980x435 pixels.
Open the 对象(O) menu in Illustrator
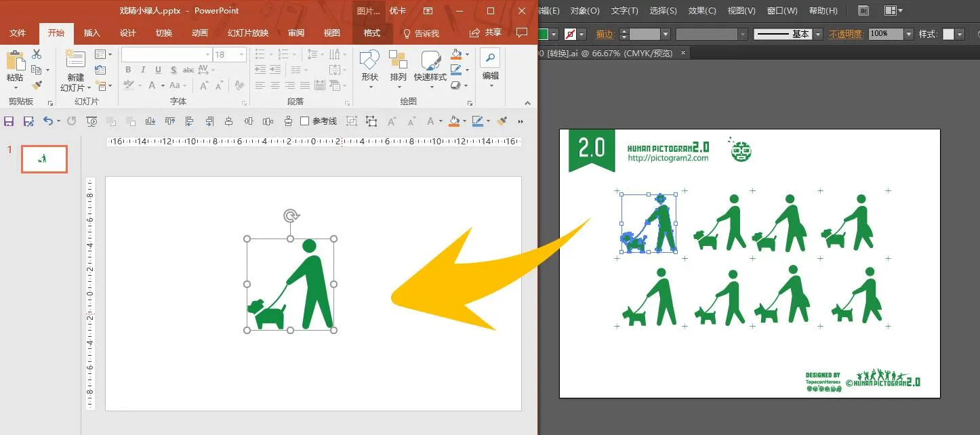click(x=585, y=11)
